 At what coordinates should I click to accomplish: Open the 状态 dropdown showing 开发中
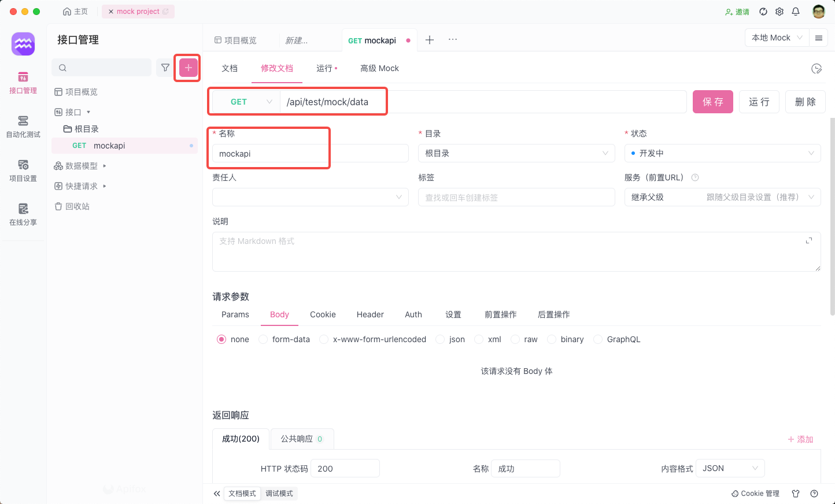click(722, 153)
